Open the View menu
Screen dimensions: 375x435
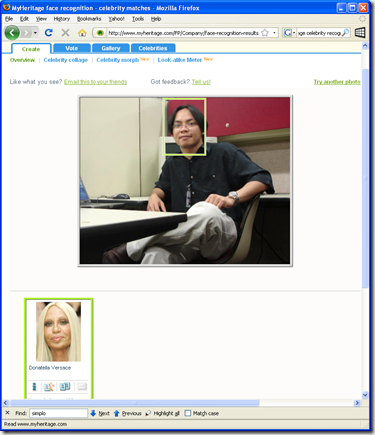point(41,19)
